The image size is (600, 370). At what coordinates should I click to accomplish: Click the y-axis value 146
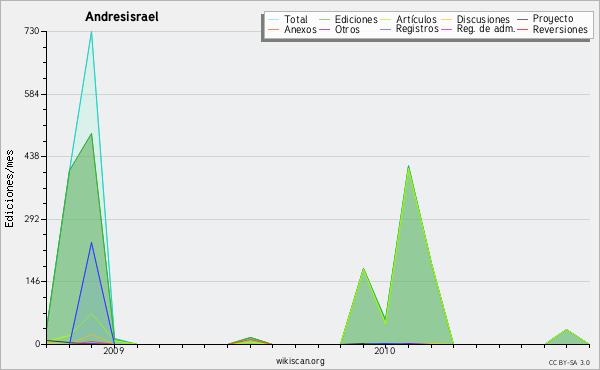tap(33, 281)
